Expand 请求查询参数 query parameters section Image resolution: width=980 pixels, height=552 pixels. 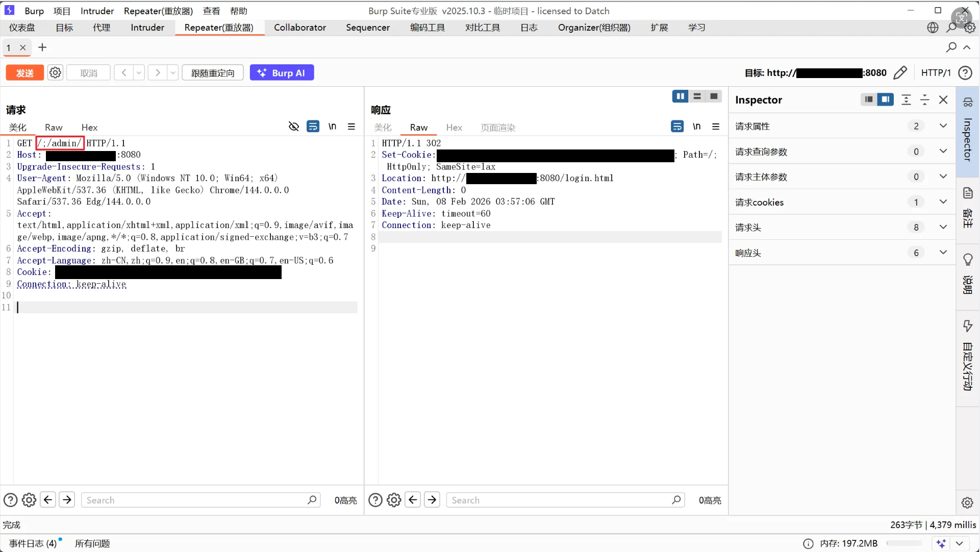pos(842,152)
